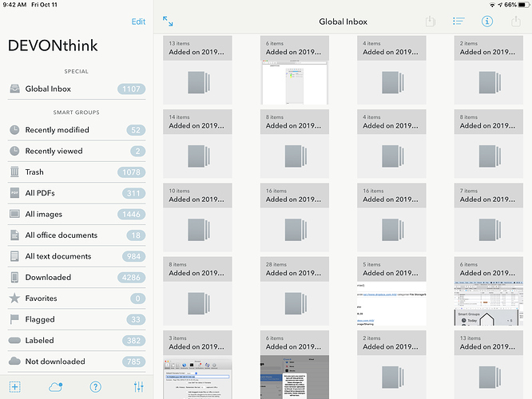Select the Favorites star icon
This screenshot has height=399, width=532.
14,298
